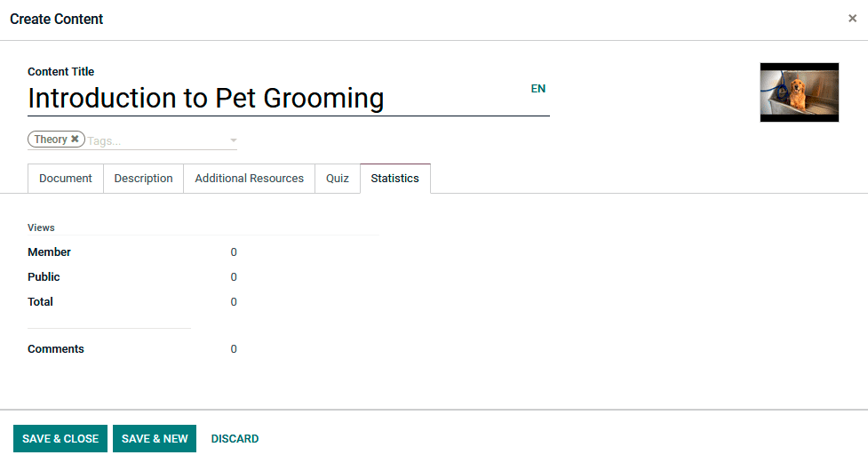Click the Comments count value

[x=234, y=349]
